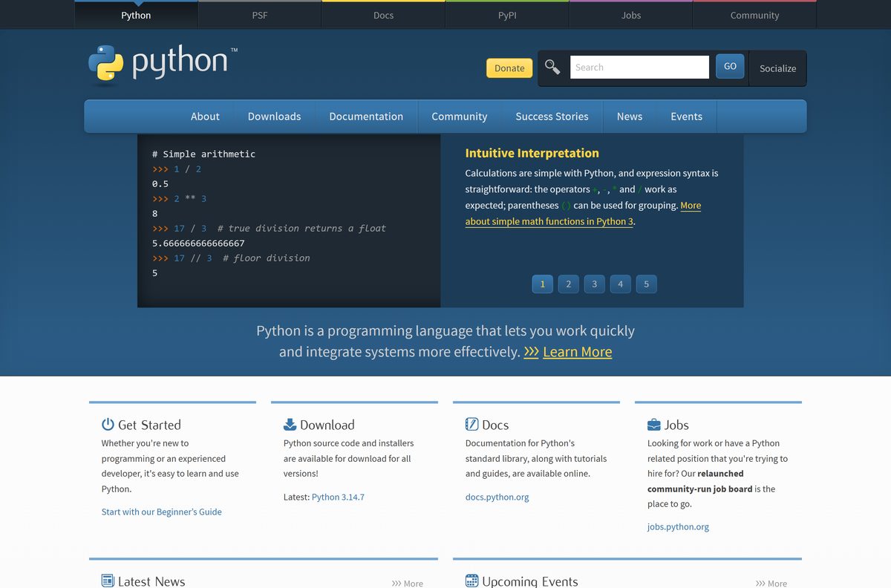
Task: Click the magnifying glass search icon
Action: [552, 68]
